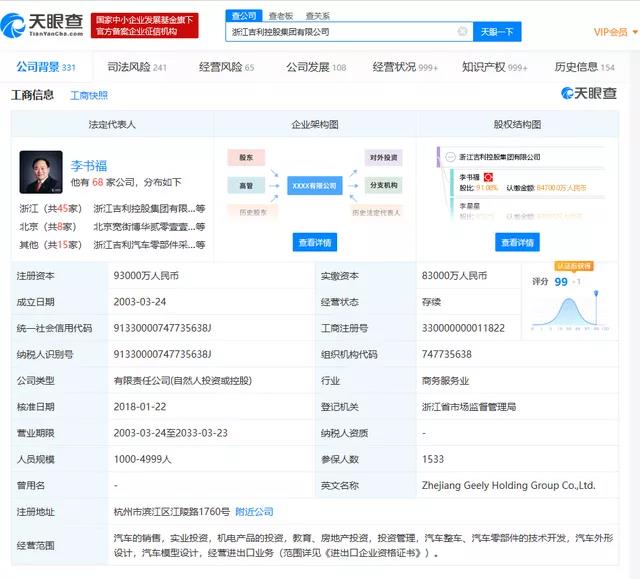This screenshot has height=579, width=640.
Task: Click the 工商快照 link
Action: [x=89, y=95]
